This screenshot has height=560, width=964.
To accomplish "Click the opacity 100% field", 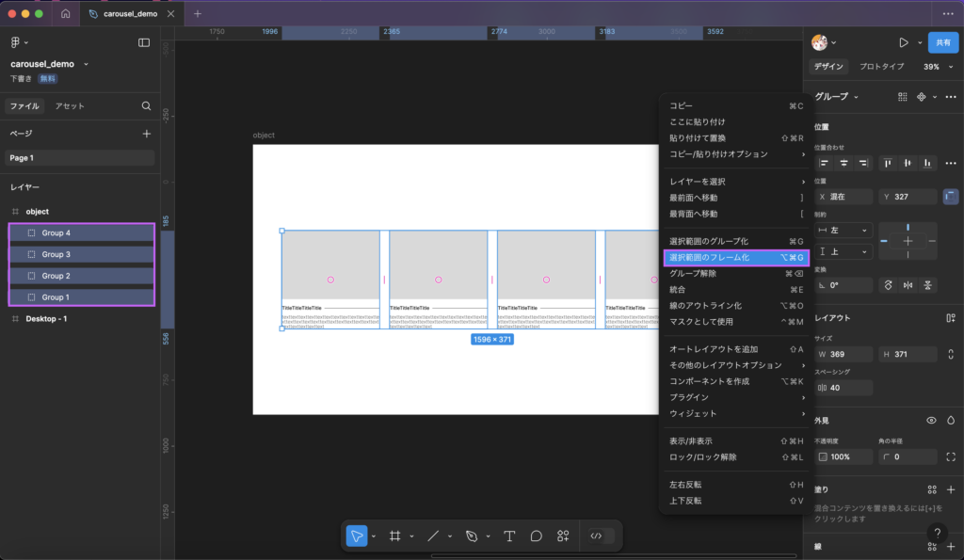I will pyautogui.click(x=843, y=456).
